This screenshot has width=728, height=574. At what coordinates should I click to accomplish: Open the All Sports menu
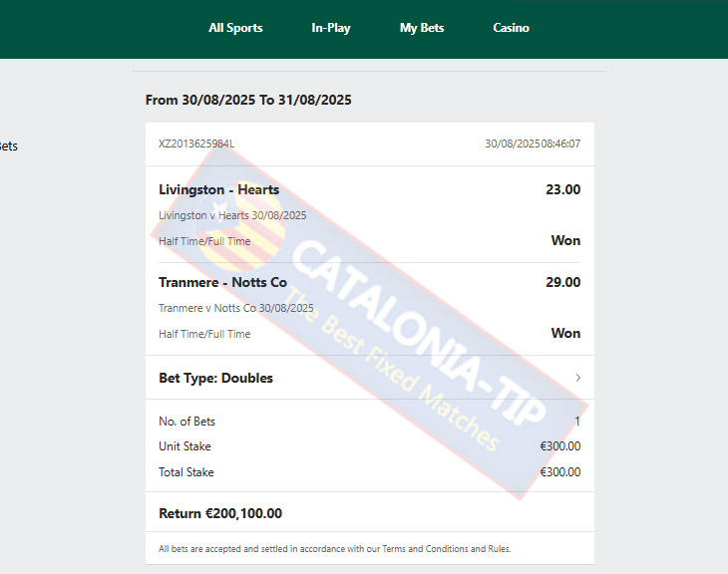pos(235,28)
